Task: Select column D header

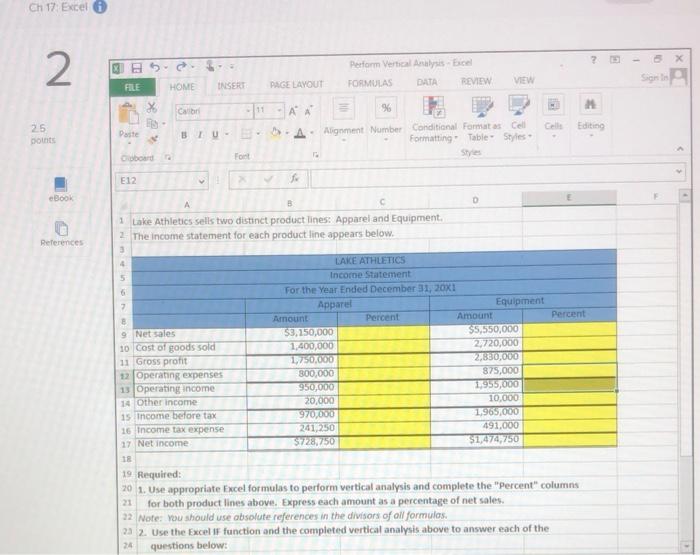Action: (x=475, y=200)
